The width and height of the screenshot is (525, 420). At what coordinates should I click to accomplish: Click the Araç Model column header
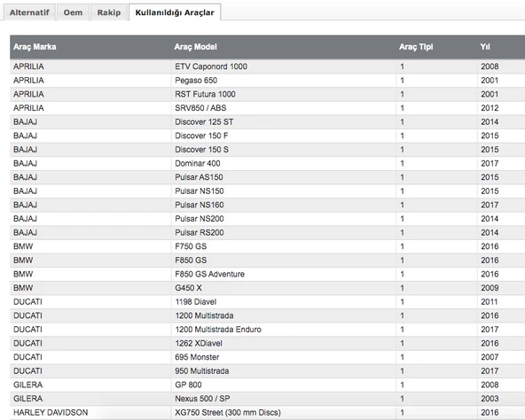[195, 47]
